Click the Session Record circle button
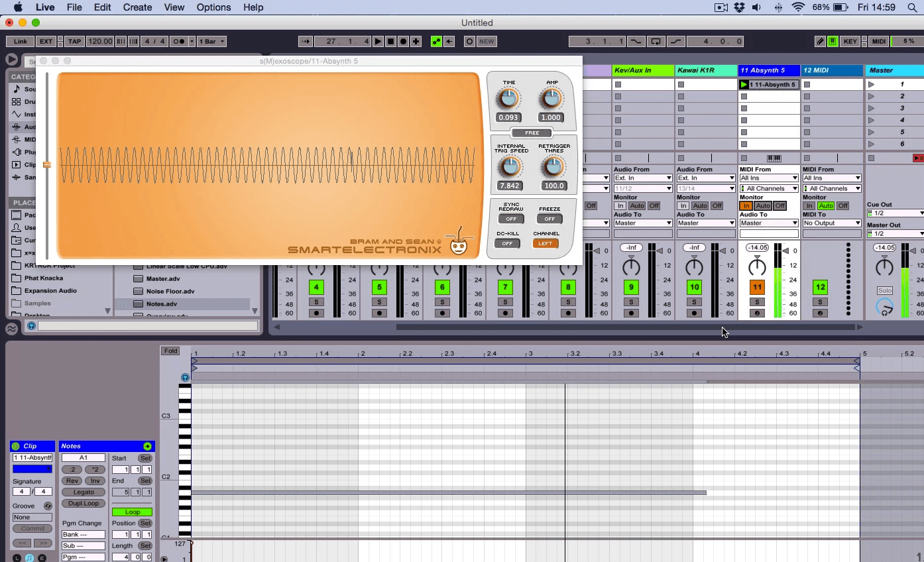The height and width of the screenshot is (562, 924). point(469,41)
